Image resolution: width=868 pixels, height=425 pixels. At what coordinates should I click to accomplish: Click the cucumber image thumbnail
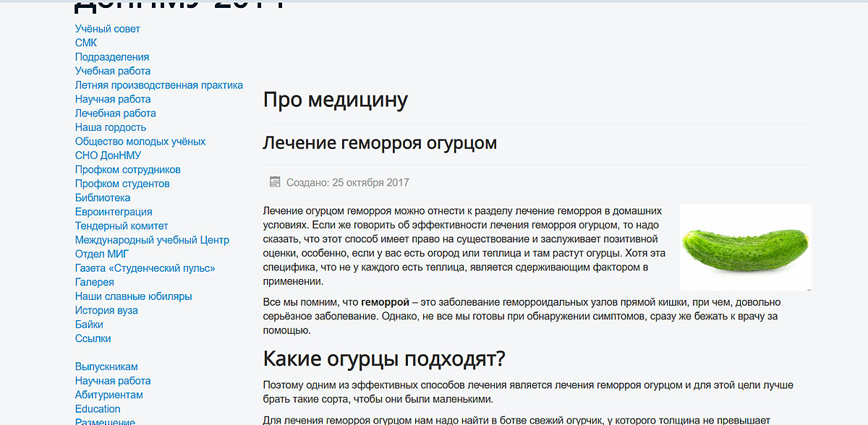745,247
